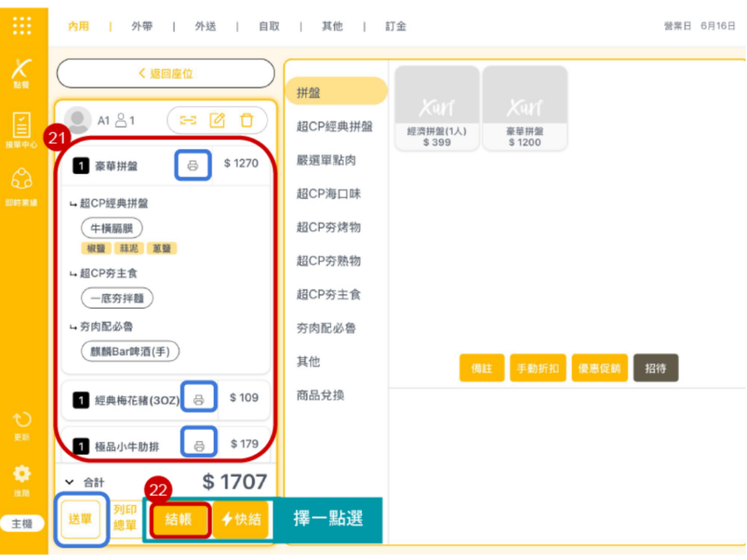The width and height of the screenshot is (747, 560).
Task: Toggle print icon for 豪華拼盤 item
Action: coord(193,166)
